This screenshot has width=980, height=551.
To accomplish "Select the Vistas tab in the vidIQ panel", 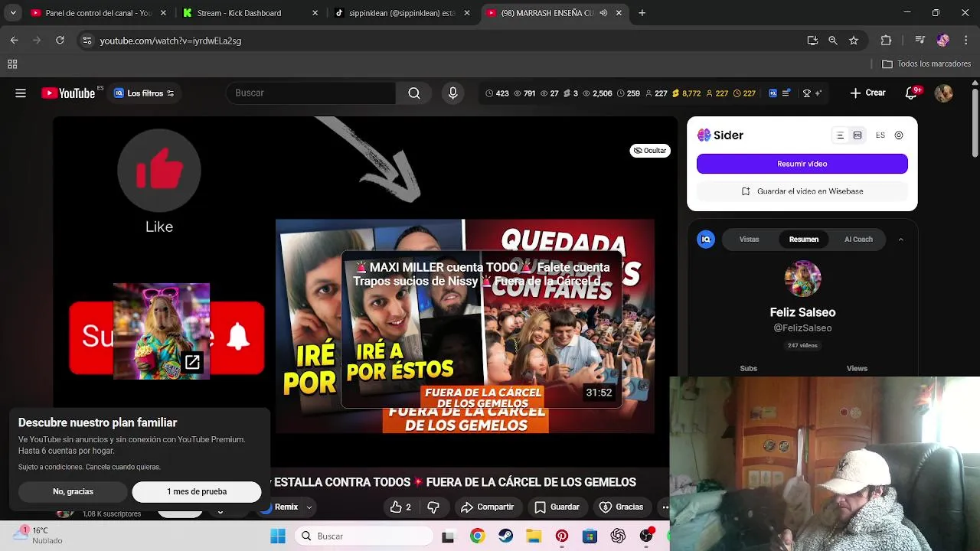I will point(749,240).
